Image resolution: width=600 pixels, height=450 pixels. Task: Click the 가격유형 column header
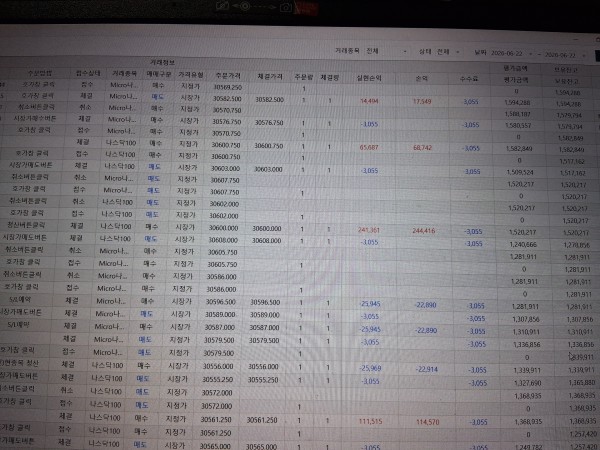[191, 75]
